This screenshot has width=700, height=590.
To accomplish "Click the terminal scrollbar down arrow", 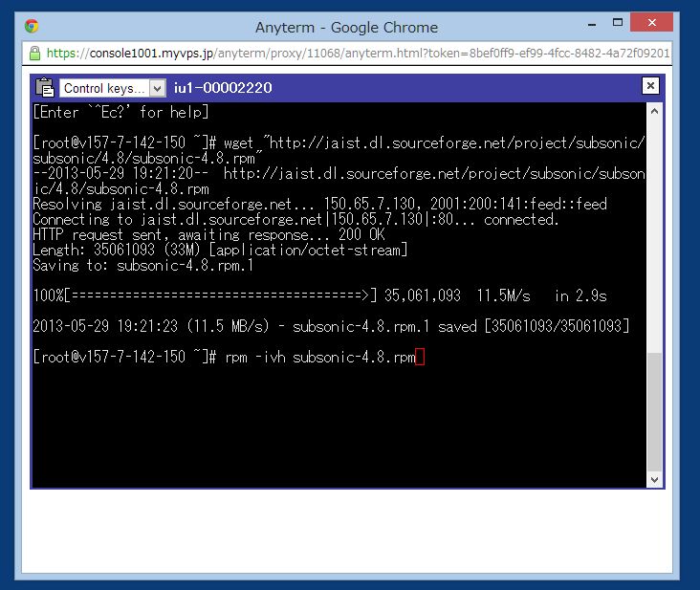I will pyautogui.click(x=654, y=480).
